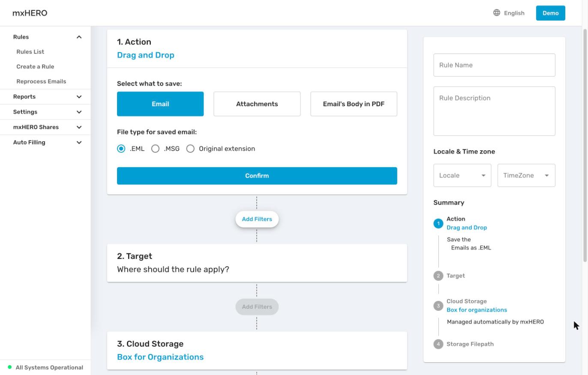
Task: Open Box for Organizations cloud storage link
Action: [x=160, y=357]
